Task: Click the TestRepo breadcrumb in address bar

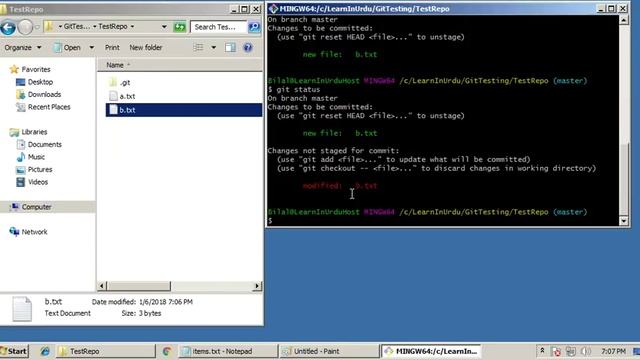Action: coord(113,27)
